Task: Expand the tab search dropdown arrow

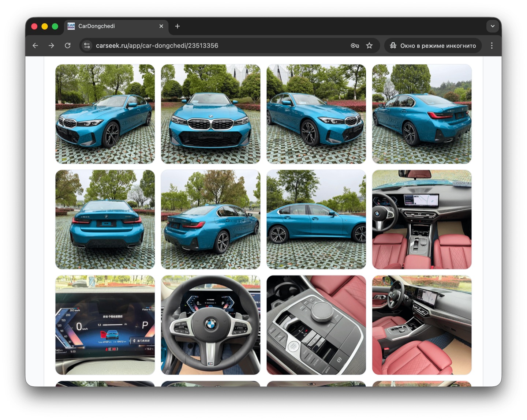Action: (492, 26)
